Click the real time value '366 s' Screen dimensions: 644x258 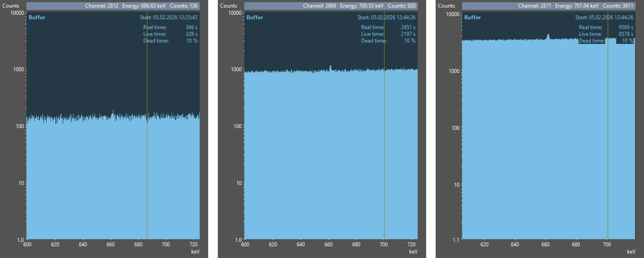tap(191, 27)
